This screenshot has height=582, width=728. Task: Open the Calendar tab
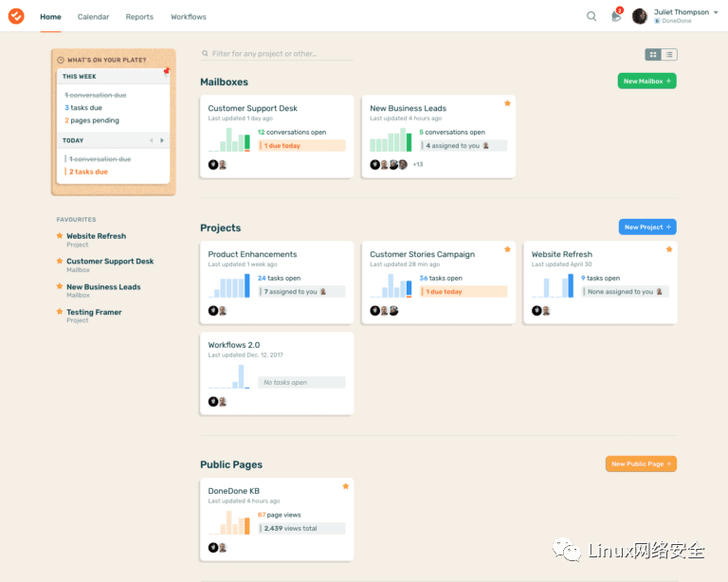(x=93, y=17)
